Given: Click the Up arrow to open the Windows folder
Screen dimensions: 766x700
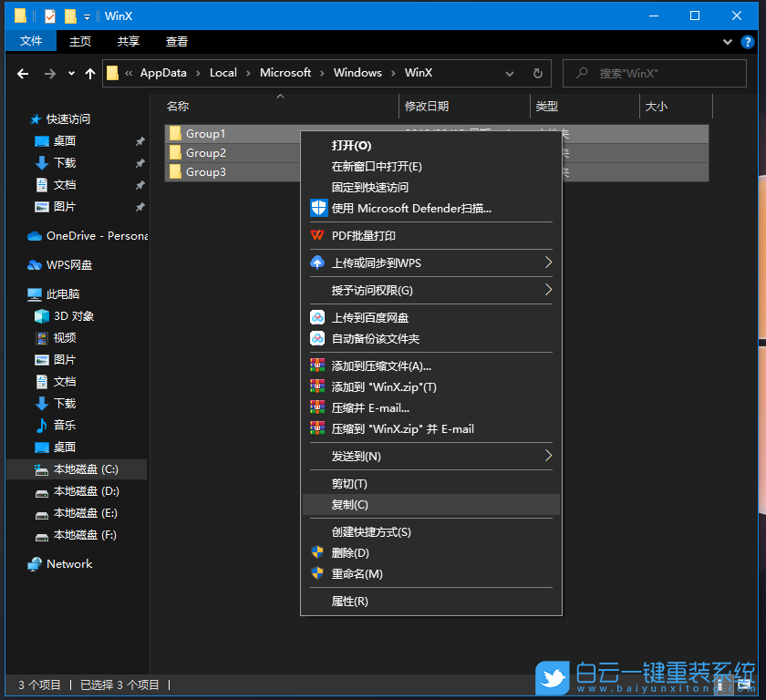Looking at the screenshot, I should 88,73.
